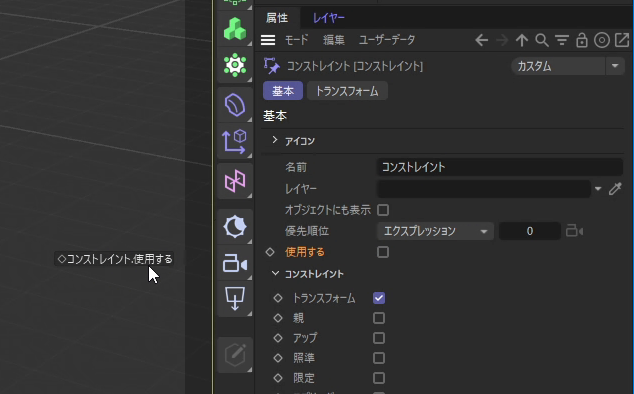
Task: Lock the attribute manager with padlock icon
Action: tap(582, 40)
